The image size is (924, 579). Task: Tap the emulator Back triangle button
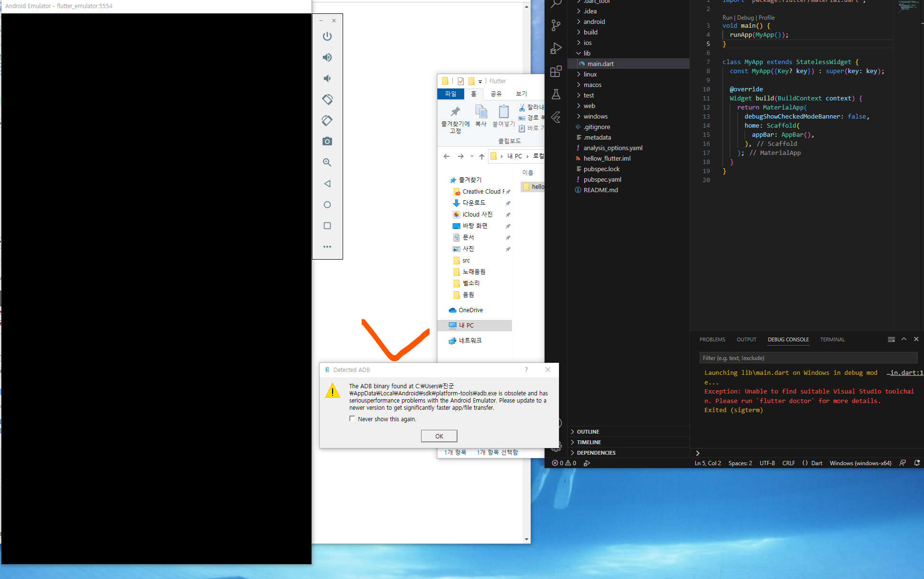pyautogui.click(x=327, y=184)
